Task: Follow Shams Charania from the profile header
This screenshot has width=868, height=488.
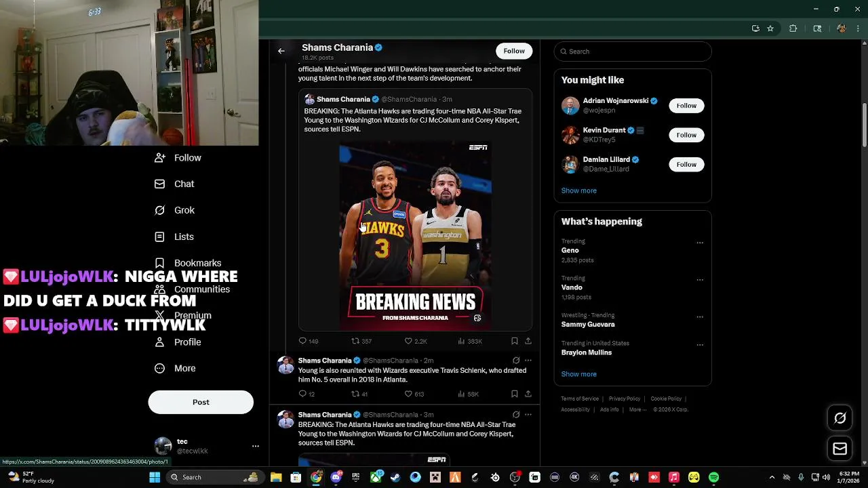Action: tap(514, 51)
